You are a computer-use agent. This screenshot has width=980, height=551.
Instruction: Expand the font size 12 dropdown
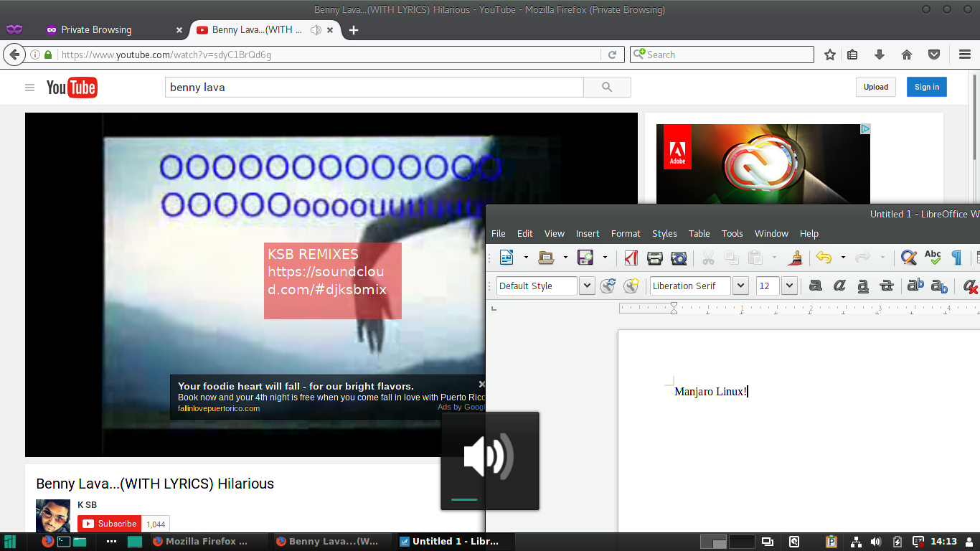coord(790,286)
